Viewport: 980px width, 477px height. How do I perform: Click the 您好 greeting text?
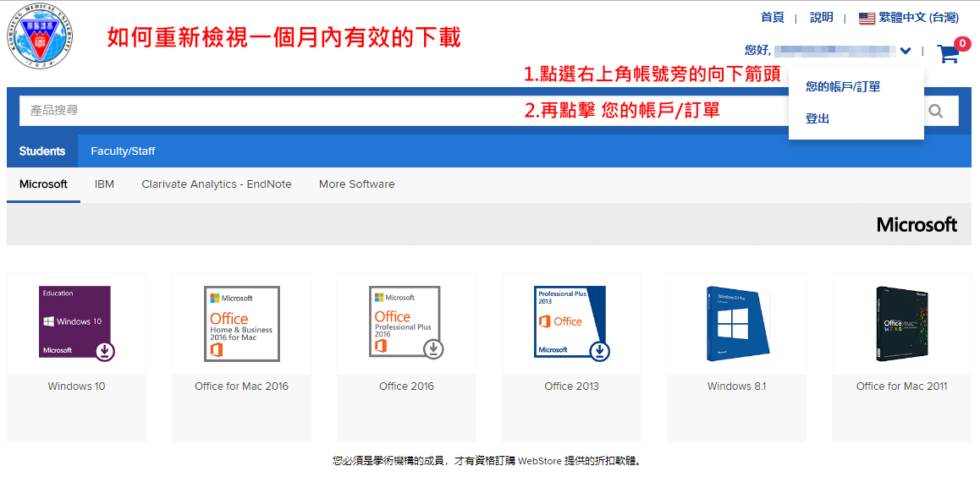[x=757, y=51]
